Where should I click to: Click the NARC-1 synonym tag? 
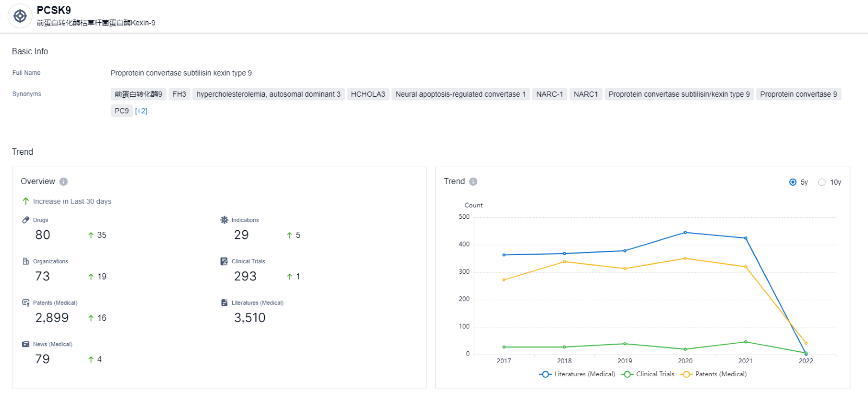coord(549,94)
